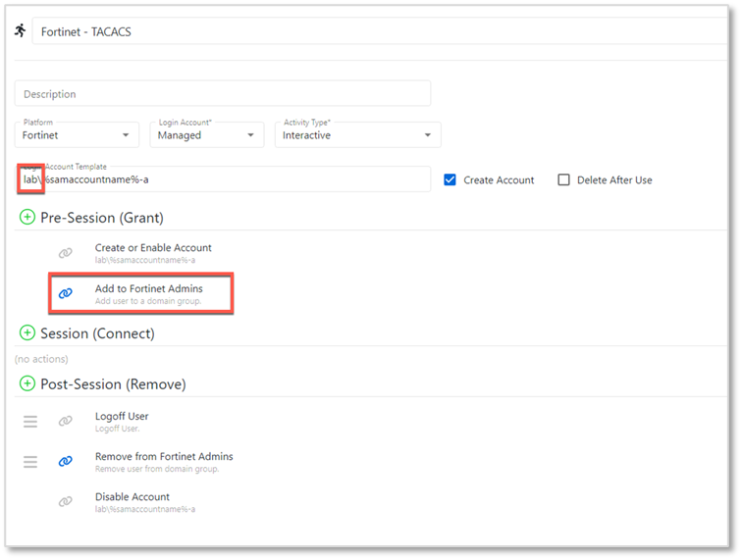Click drag handle for Remove from Fortinet Admins
742x560 pixels.
point(30,462)
